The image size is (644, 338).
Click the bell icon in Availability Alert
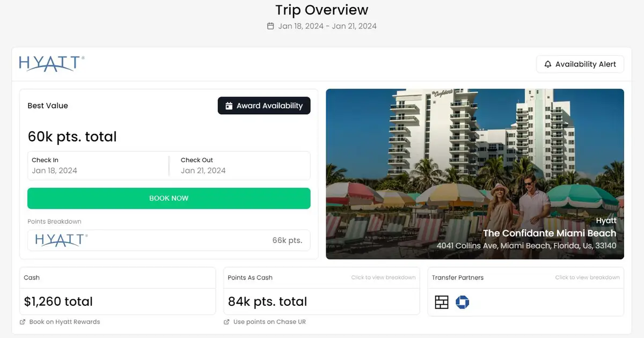[547, 64]
